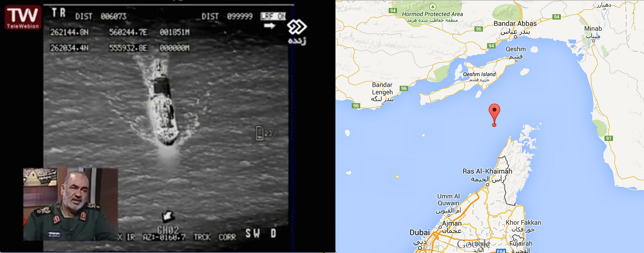
Task: Click the CH02 channel label
Action: coord(168,230)
